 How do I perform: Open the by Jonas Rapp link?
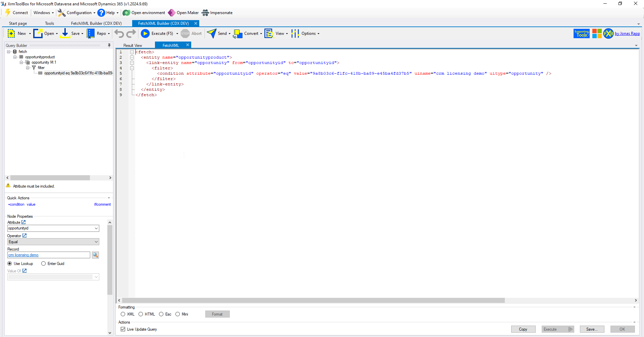pos(627,33)
